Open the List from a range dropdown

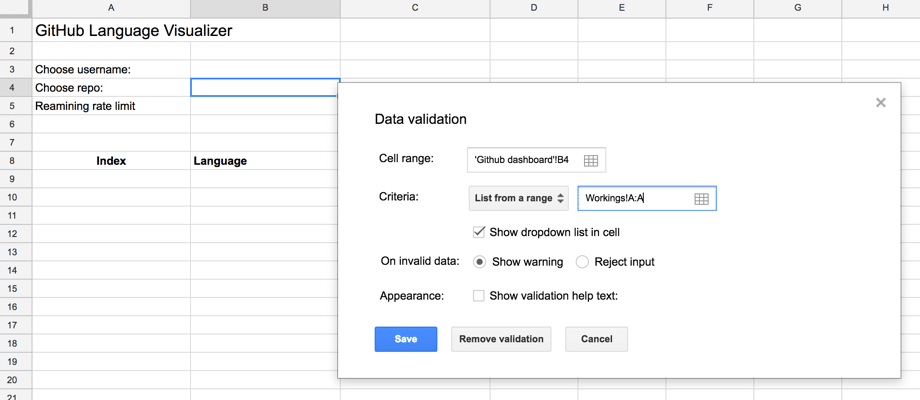pyautogui.click(x=518, y=198)
